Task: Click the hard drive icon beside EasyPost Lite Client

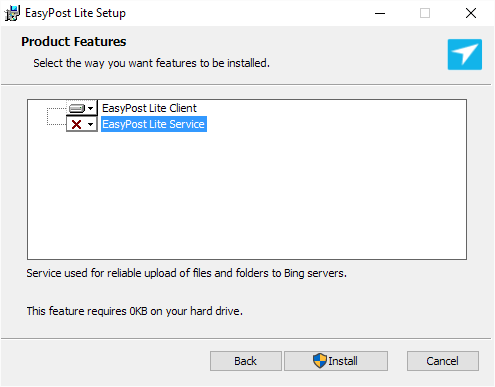Action: [x=77, y=108]
